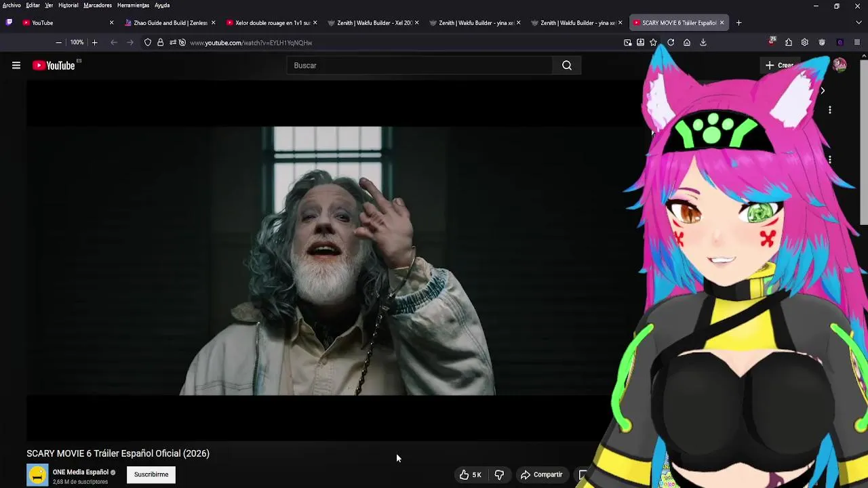Click the Compartir share button
Screen dimensions: 868x488
click(541, 474)
